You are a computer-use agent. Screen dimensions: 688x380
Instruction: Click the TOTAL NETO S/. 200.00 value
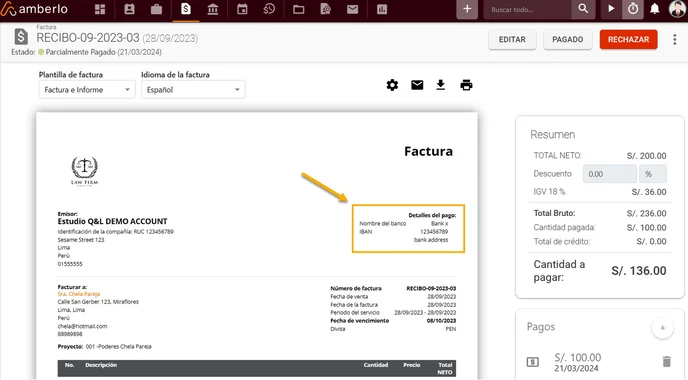click(646, 156)
